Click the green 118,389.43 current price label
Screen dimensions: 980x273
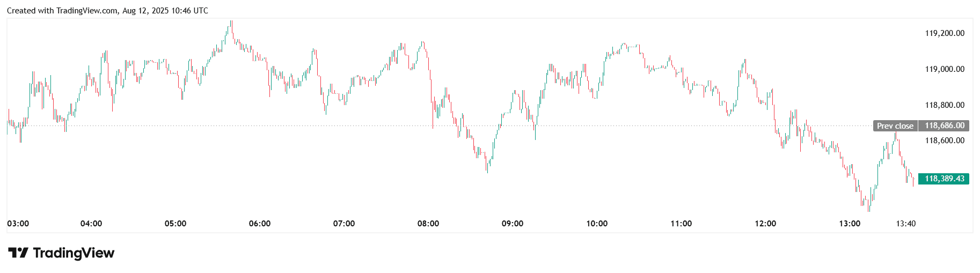pyautogui.click(x=944, y=179)
